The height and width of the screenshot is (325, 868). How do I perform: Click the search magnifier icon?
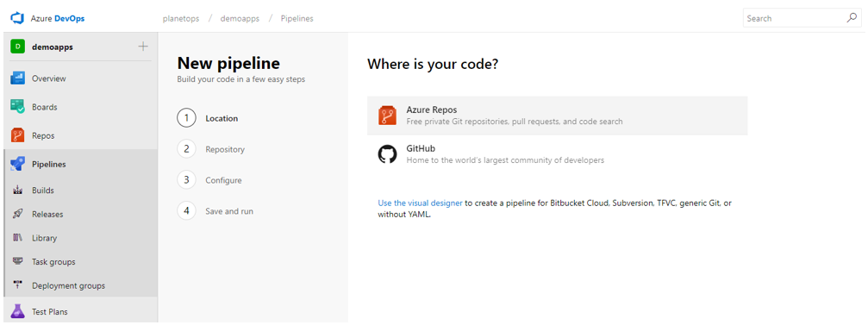pyautogui.click(x=852, y=18)
